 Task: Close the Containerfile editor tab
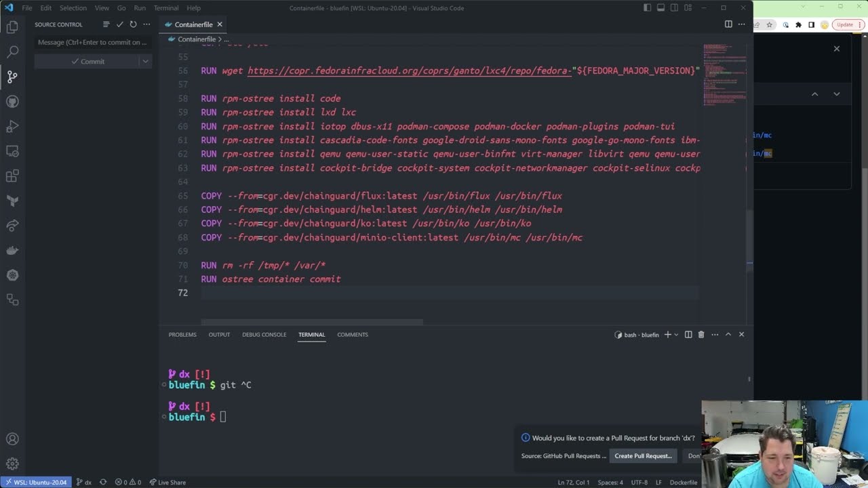(220, 24)
